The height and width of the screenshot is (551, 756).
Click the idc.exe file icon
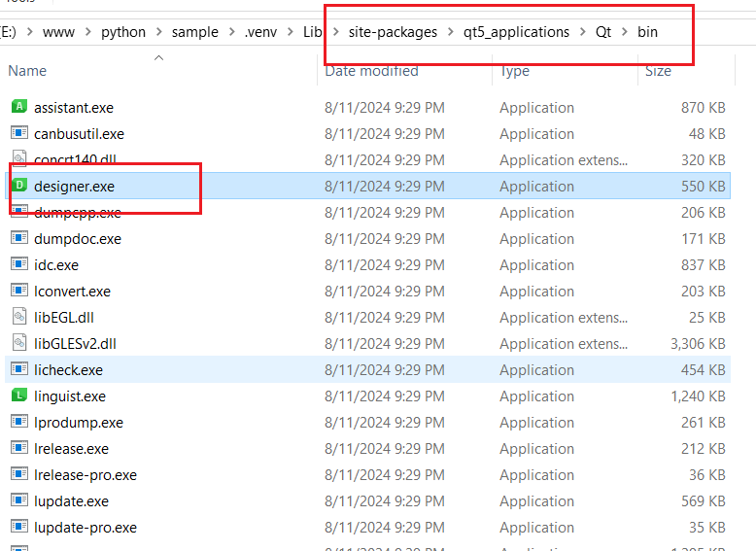coord(18,264)
